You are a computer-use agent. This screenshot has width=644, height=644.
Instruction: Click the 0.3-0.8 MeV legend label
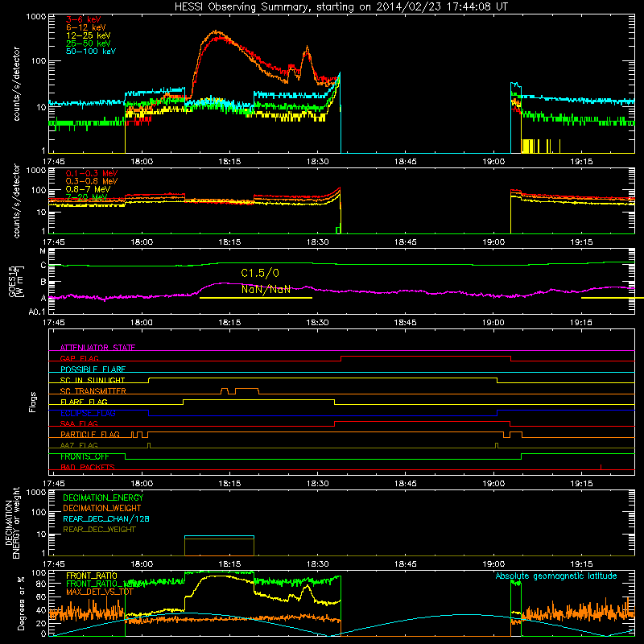point(92,181)
